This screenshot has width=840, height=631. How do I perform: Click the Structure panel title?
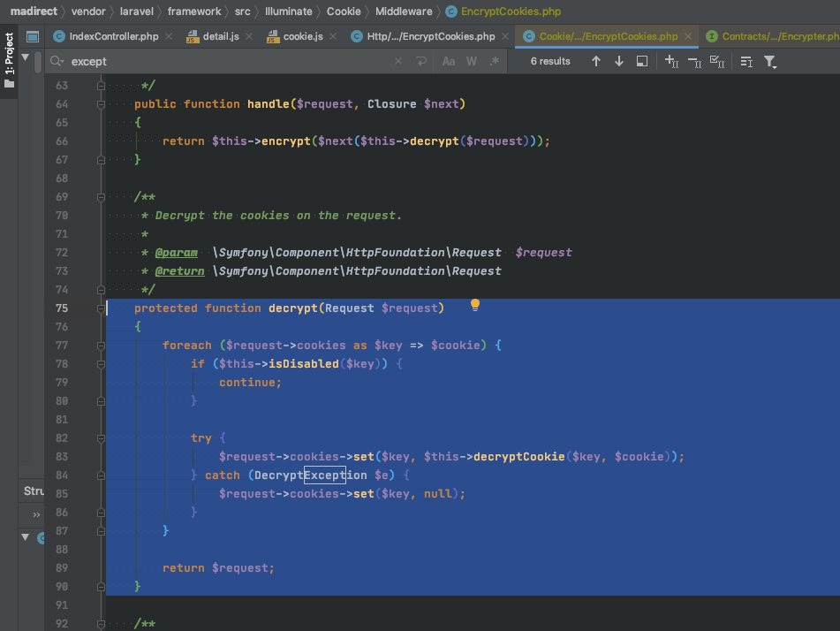tap(34, 491)
